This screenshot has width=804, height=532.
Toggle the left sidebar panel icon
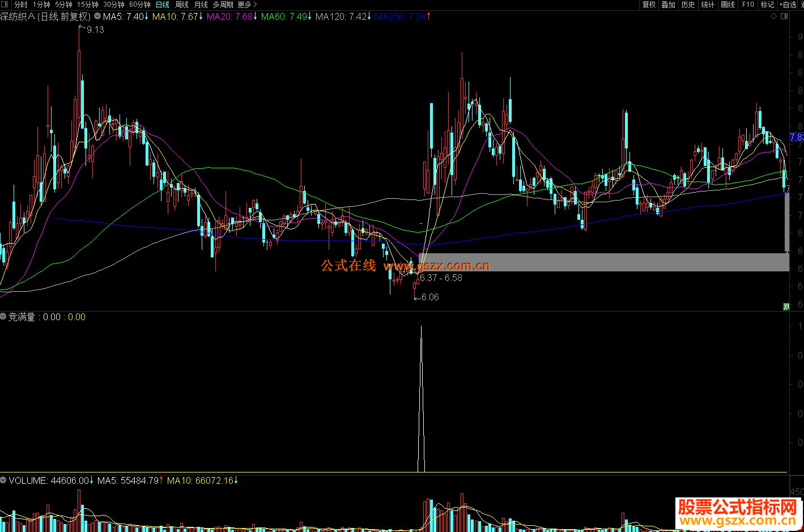point(5,5)
